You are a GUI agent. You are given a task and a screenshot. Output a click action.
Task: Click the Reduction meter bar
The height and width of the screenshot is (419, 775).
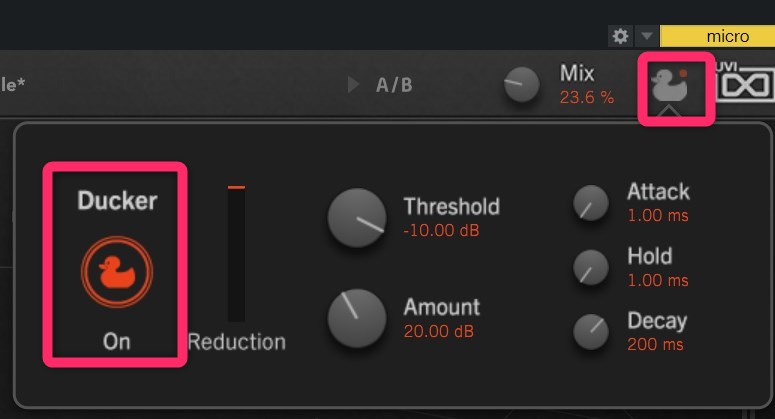coord(236,254)
